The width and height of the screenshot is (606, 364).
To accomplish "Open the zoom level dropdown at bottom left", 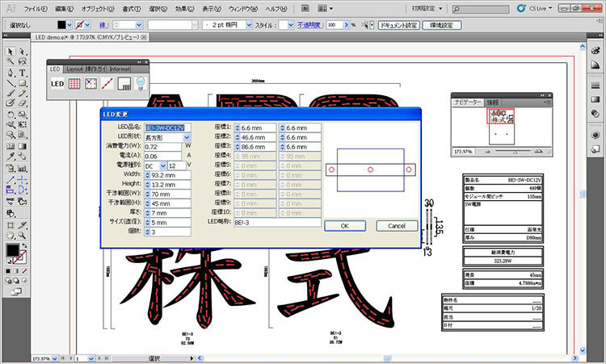I will click(55, 358).
